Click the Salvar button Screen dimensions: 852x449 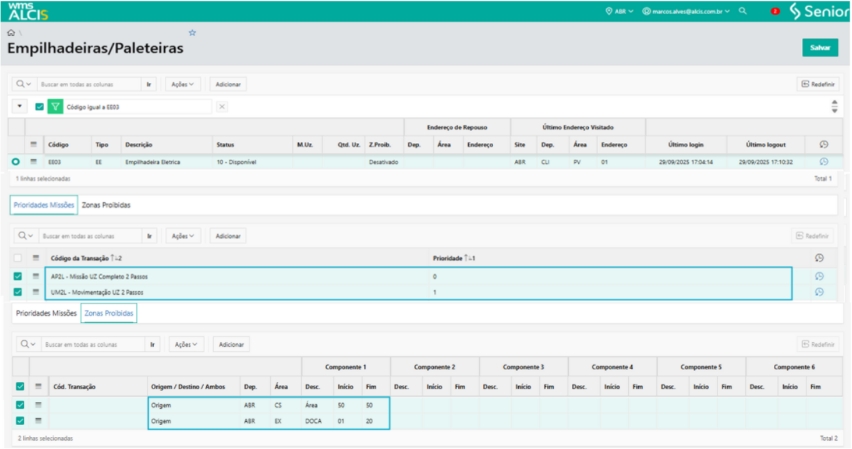[x=820, y=48]
